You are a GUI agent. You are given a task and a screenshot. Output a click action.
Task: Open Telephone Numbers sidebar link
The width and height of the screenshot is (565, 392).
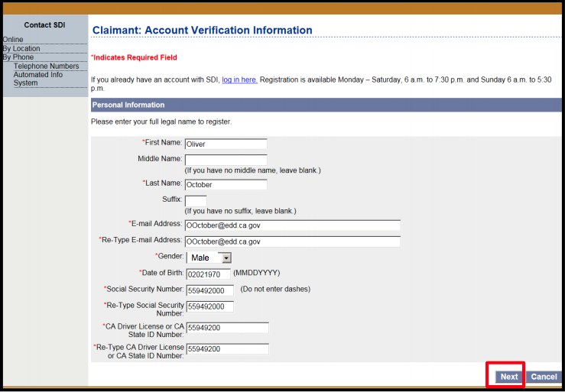coord(46,66)
